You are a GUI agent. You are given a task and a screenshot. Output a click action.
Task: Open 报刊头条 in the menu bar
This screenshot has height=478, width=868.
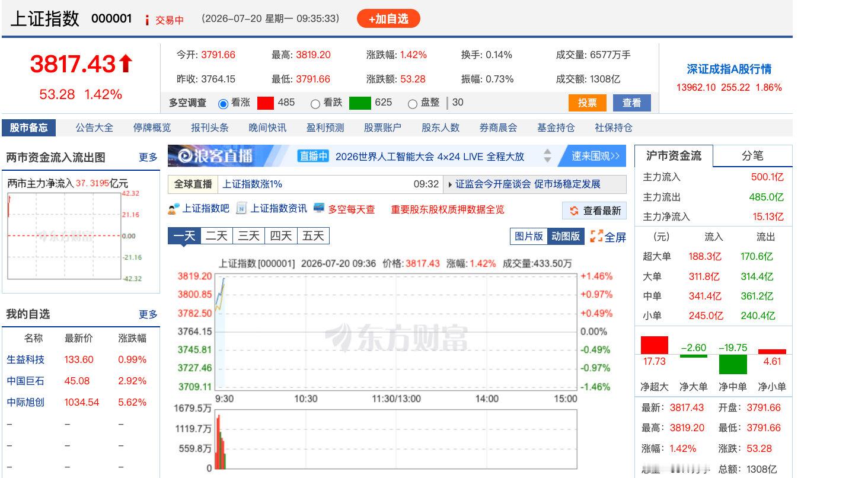[210, 128]
